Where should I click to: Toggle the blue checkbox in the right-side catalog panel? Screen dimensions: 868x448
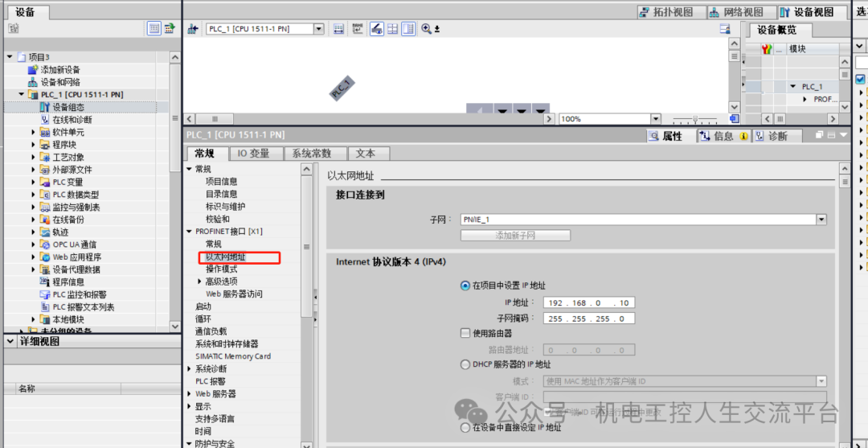coord(860,79)
